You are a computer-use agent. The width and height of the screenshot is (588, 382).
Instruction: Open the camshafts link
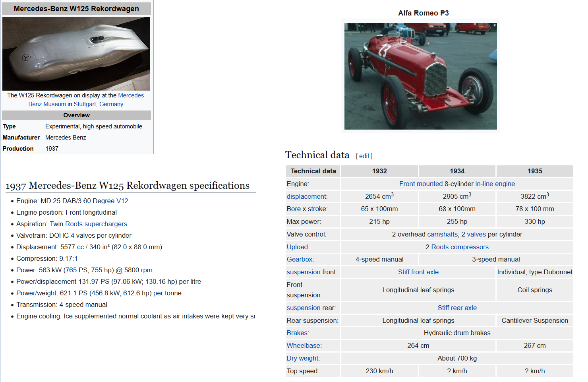click(443, 235)
